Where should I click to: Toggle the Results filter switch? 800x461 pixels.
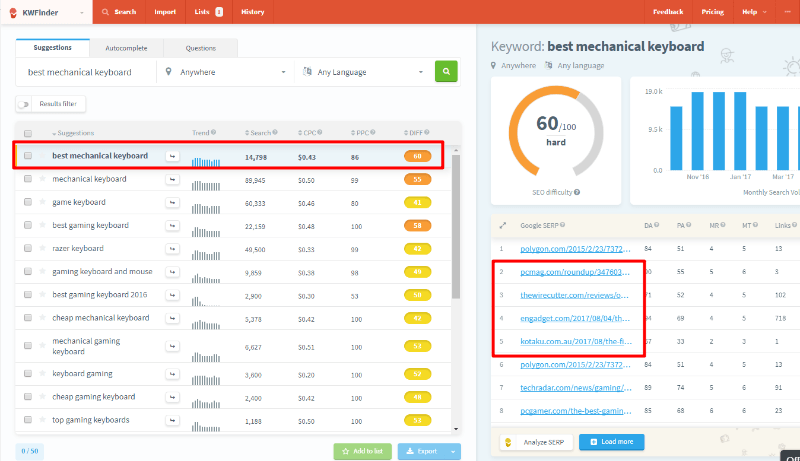[23, 104]
